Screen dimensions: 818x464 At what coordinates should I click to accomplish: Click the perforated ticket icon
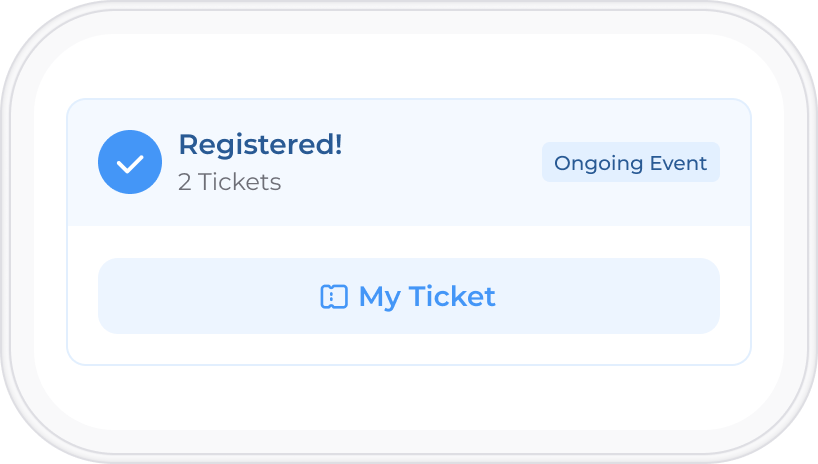pos(334,296)
